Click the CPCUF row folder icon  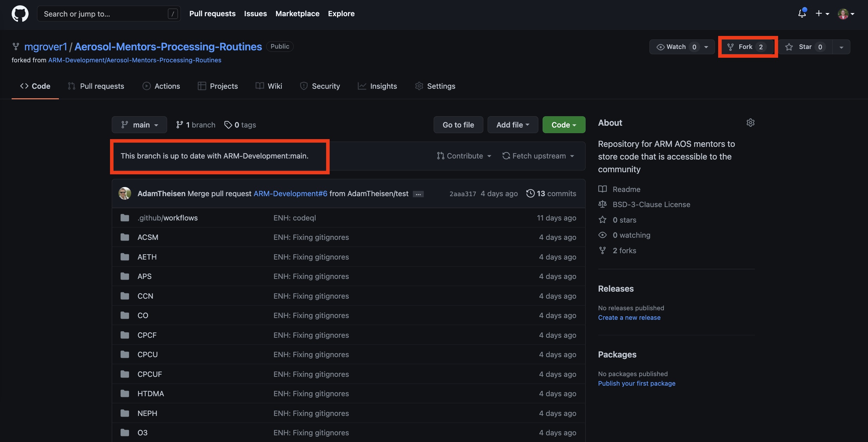point(125,374)
